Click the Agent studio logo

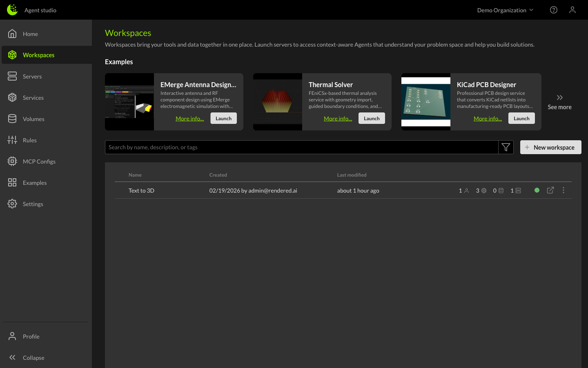[12, 9]
